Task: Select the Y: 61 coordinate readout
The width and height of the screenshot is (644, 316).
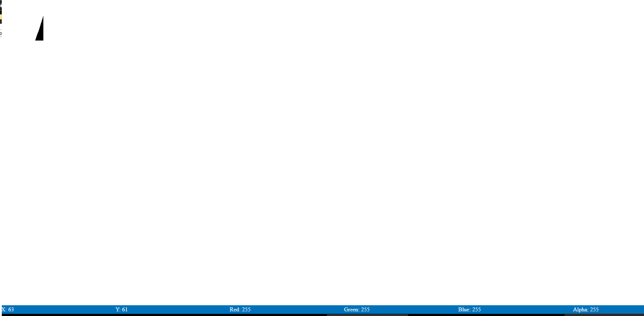Action: [x=121, y=309]
